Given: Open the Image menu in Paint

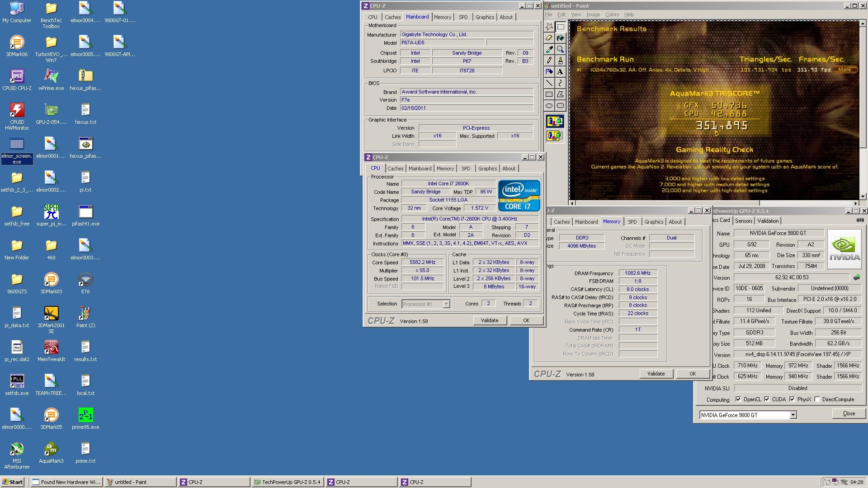Looking at the screenshot, I should 593,14.
